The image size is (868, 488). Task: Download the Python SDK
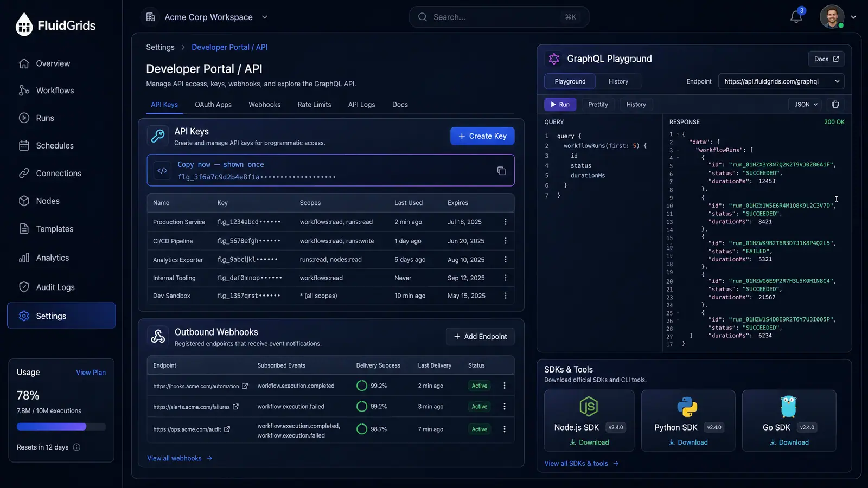[x=688, y=442]
